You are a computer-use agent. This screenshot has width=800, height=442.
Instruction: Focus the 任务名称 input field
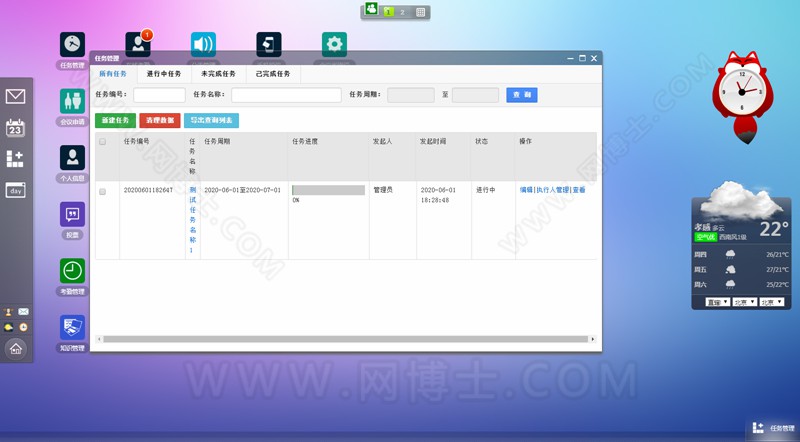point(286,95)
